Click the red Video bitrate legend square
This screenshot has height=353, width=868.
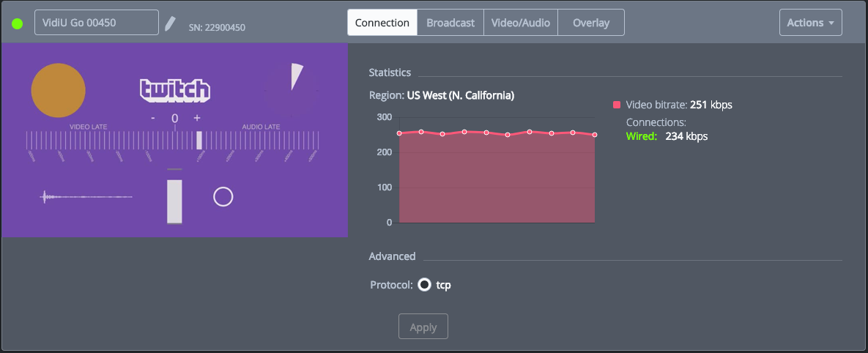click(617, 105)
